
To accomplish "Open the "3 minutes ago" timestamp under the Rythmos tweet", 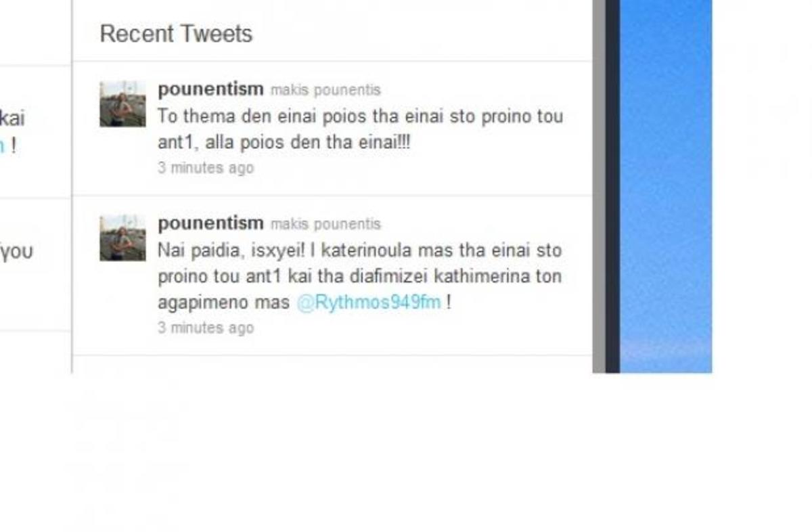I will (x=206, y=328).
